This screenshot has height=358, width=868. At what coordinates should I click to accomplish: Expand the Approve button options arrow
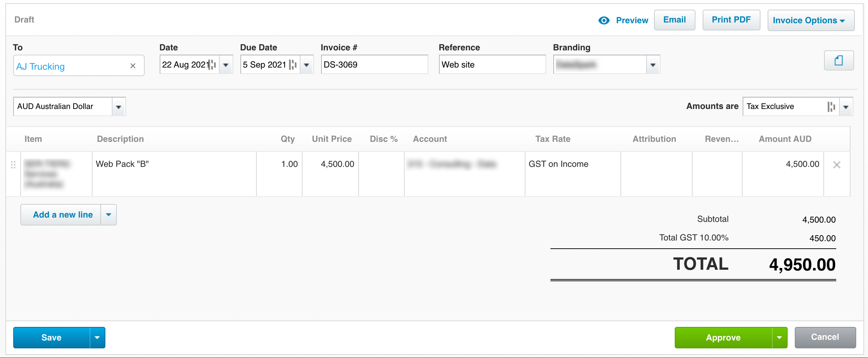coord(779,338)
